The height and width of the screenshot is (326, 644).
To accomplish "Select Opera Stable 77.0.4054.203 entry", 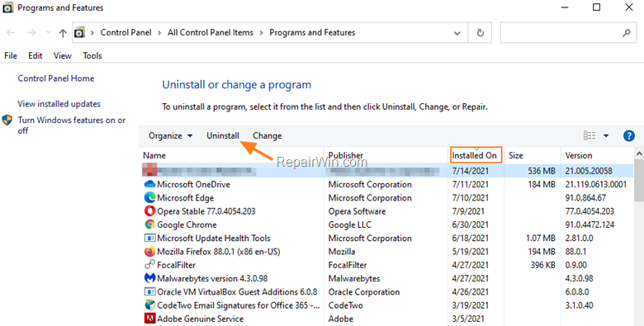I will coord(206,211).
